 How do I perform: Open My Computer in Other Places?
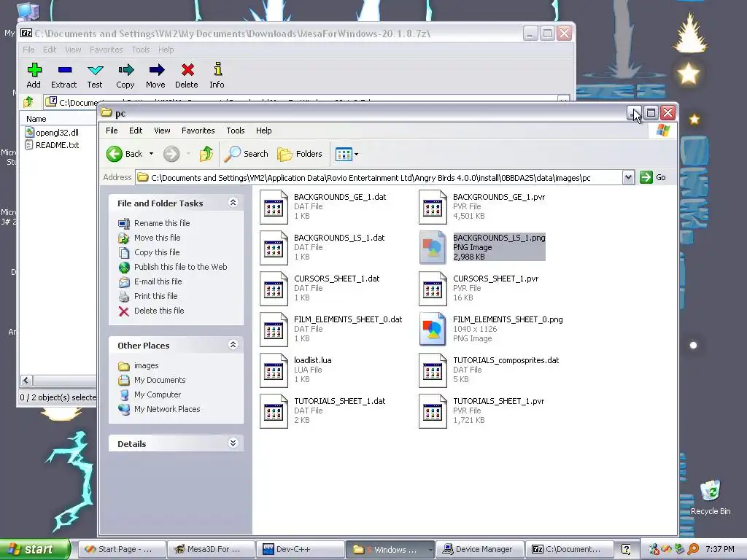[158, 394]
